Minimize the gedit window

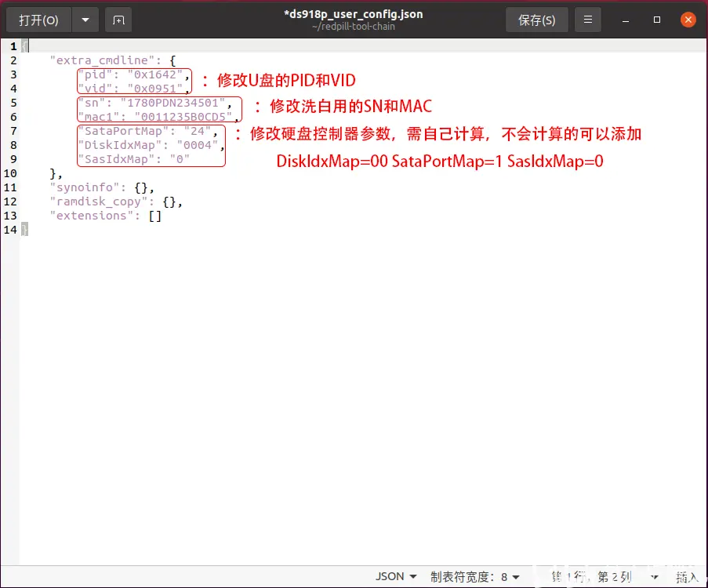pos(624,19)
